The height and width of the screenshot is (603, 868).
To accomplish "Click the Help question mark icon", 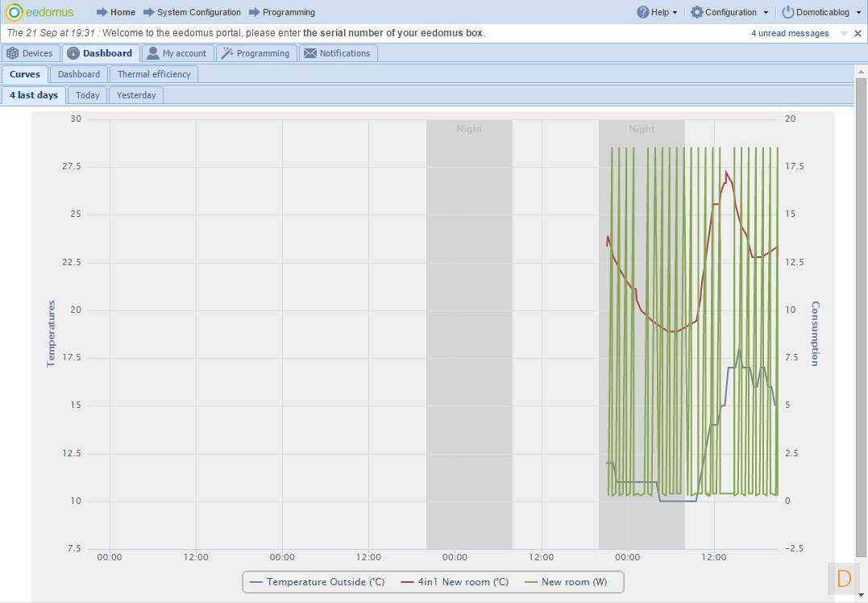I will 642,12.
